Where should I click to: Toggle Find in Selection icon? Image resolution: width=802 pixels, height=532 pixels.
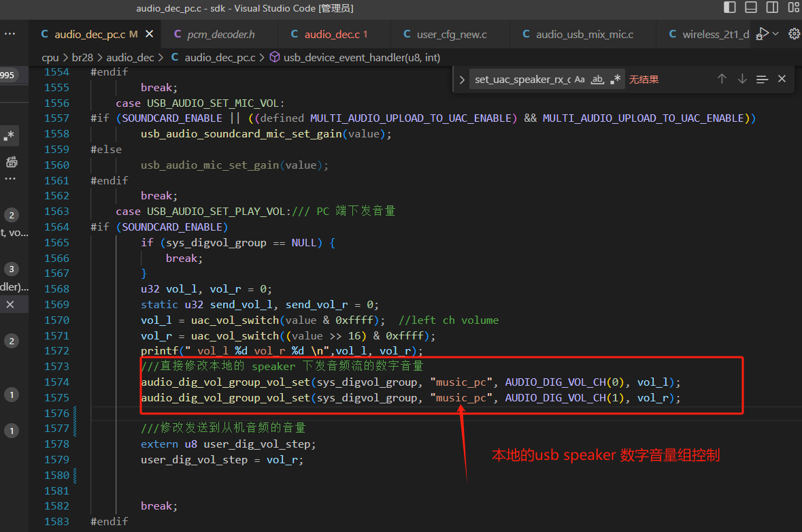point(762,80)
